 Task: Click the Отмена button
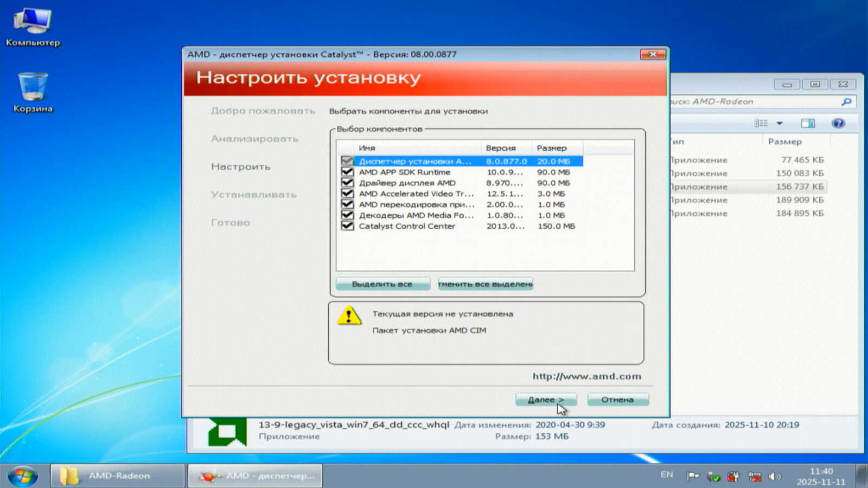[618, 400]
